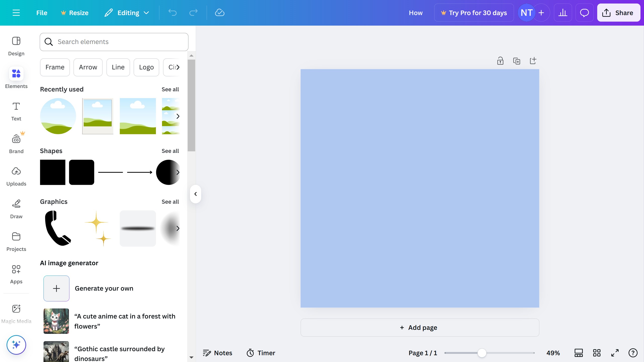
Task: Click the Search elements field
Action: [114, 42]
